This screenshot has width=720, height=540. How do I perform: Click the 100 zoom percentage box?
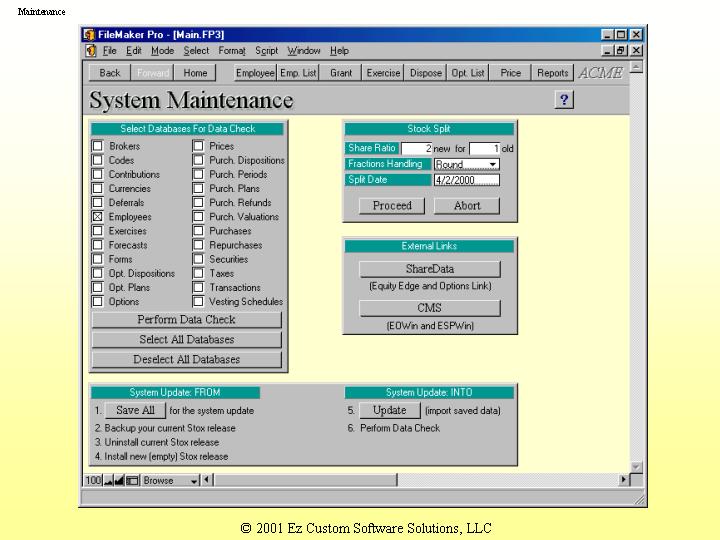point(93,480)
